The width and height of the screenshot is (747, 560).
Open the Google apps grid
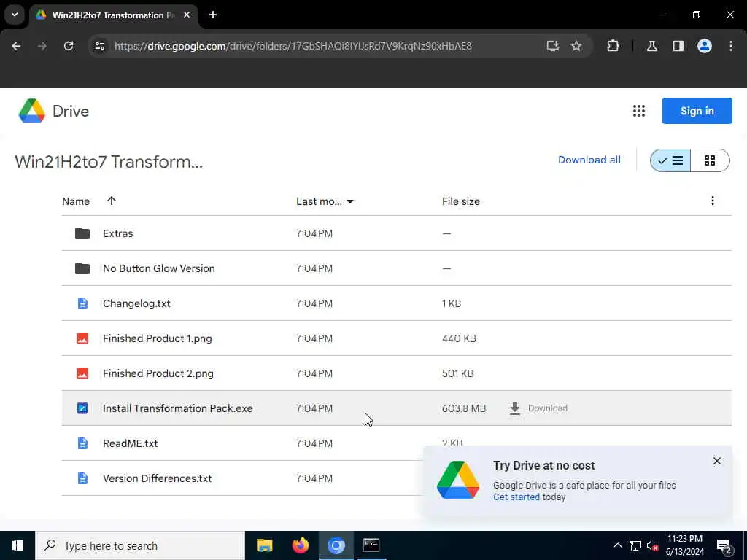638,111
